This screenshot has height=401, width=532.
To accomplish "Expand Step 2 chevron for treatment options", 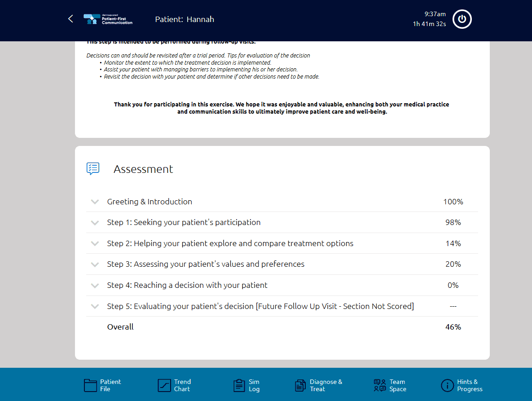I will tap(95, 244).
